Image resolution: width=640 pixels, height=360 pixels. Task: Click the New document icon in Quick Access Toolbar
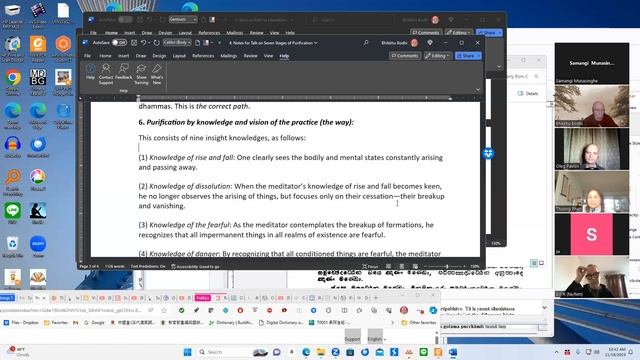point(198,42)
